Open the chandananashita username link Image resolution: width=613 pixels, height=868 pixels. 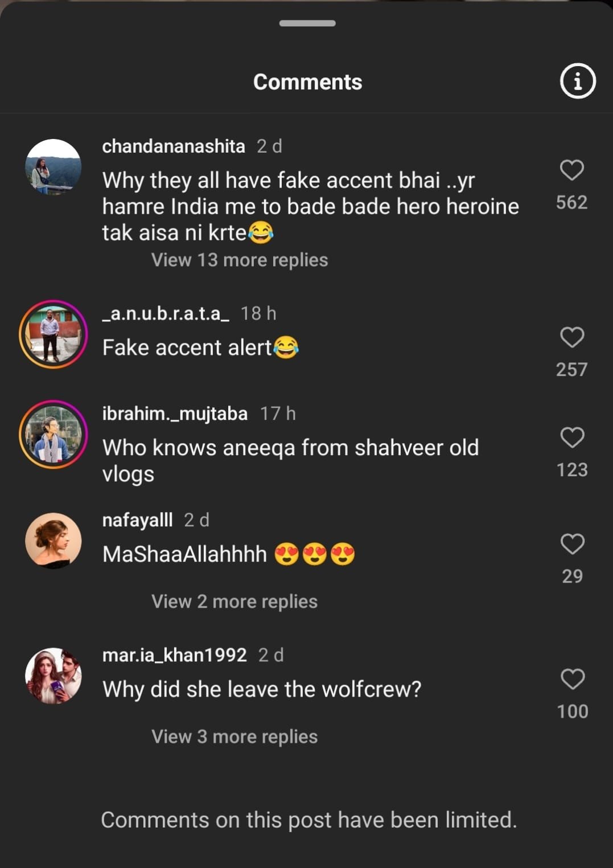[x=174, y=146]
